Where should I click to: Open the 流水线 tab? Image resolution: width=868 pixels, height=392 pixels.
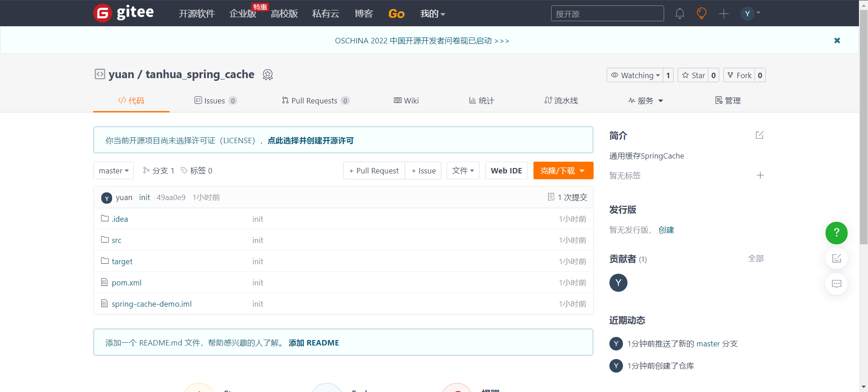561,101
